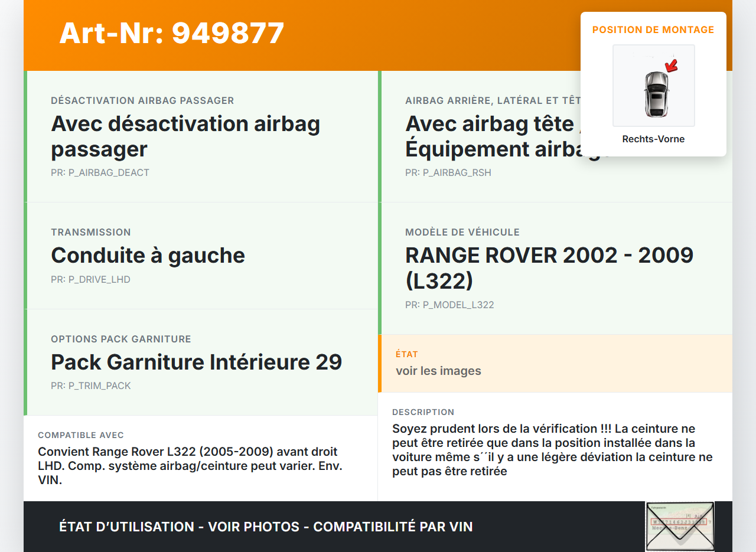This screenshot has height=552, width=756.
Task: Select the Avec désactivation airbag passager option
Action: pyautogui.click(x=185, y=136)
